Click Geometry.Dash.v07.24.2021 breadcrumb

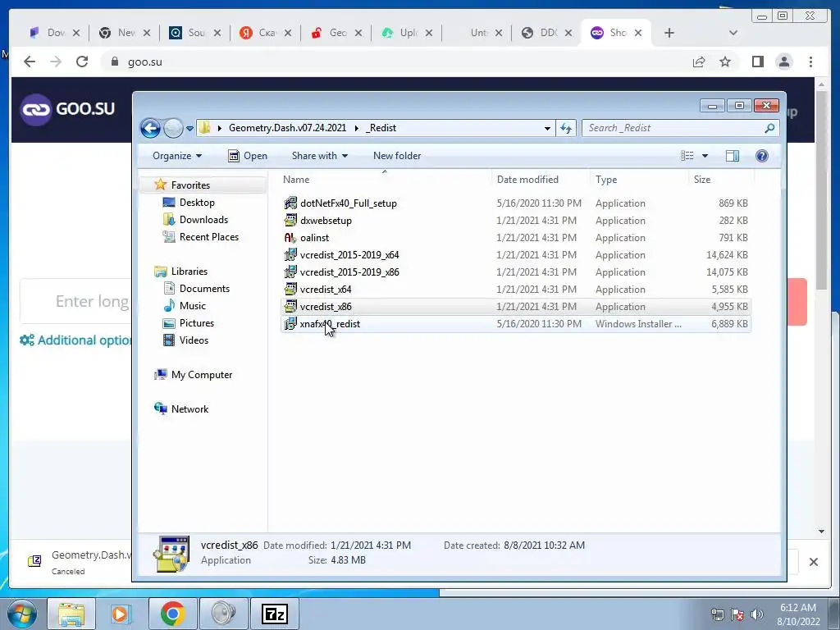(287, 128)
